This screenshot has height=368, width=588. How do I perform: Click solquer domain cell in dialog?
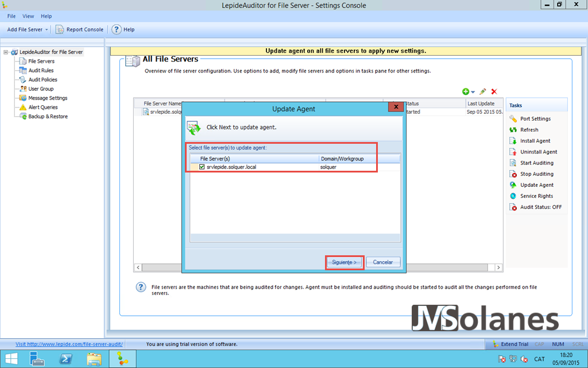pyautogui.click(x=328, y=167)
